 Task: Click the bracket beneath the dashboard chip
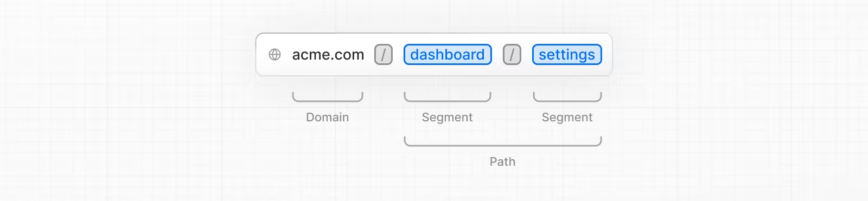(448, 97)
